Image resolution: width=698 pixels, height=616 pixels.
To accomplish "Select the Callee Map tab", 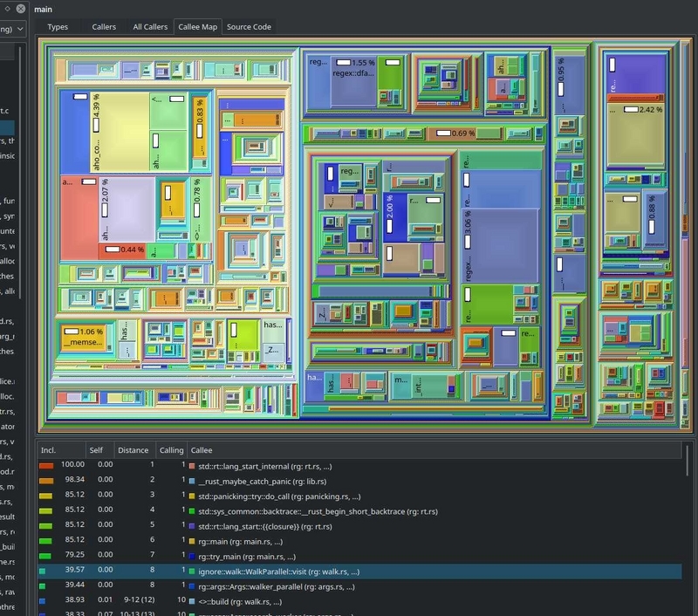I will (x=198, y=27).
